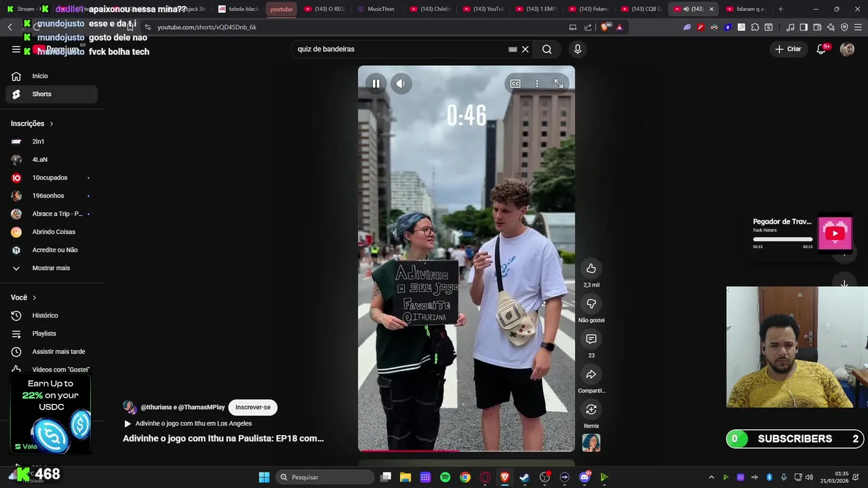Click the Inscrever-se button
Image resolution: width=868 pixels, height=488 pixels.
coord(253,407)
